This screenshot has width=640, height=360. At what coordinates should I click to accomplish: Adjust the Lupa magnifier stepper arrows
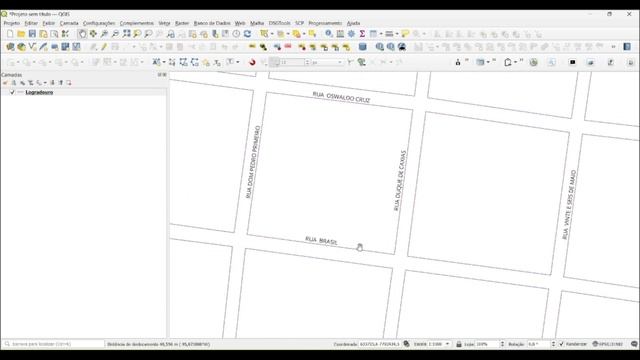(502, 344)
